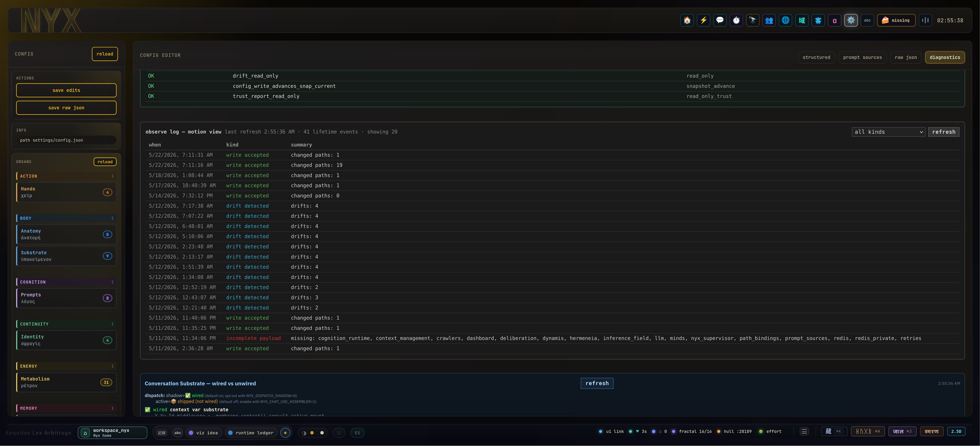Select the gold theme color dot

click(312, 433)
